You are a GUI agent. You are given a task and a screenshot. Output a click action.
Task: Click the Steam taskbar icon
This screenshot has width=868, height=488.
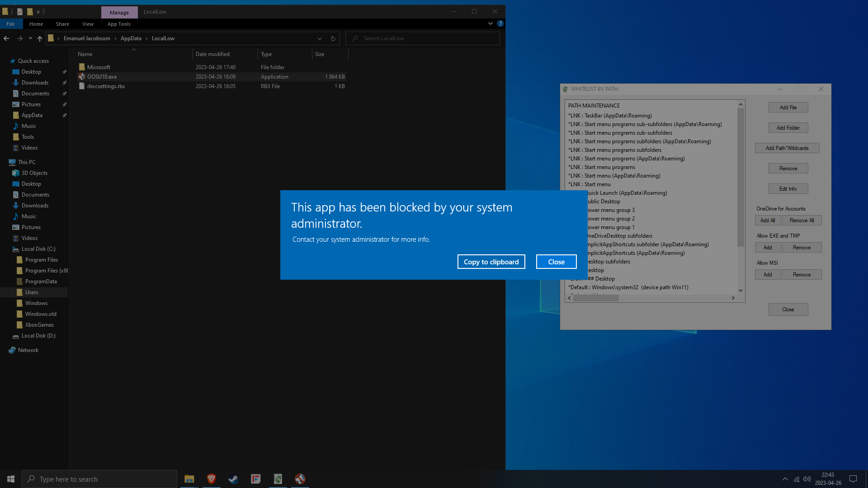pos(233,479)
